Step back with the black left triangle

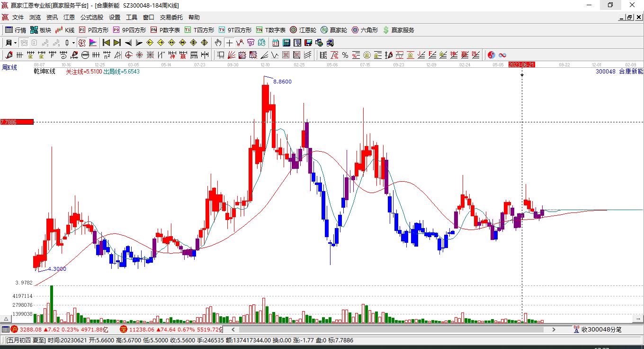click(x=128, y=43)
